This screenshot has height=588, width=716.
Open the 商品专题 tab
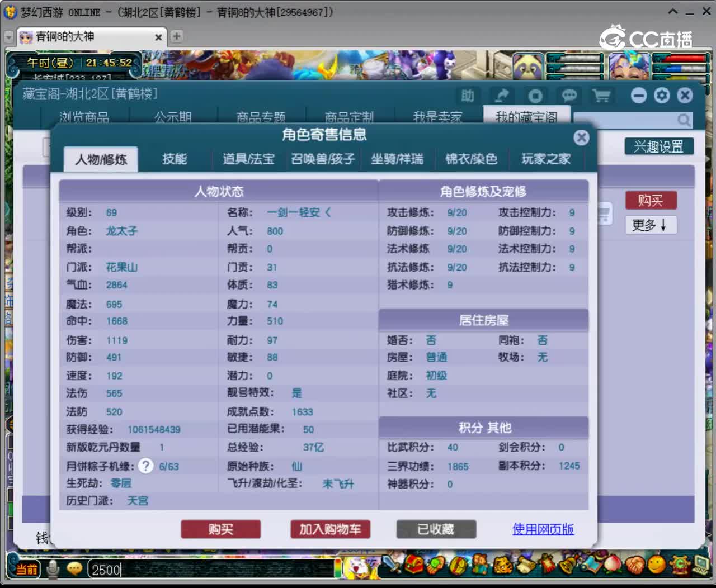261,116
